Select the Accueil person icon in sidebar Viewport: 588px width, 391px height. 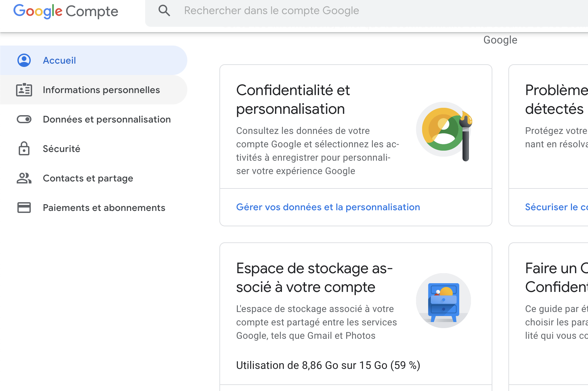point(24,60)
